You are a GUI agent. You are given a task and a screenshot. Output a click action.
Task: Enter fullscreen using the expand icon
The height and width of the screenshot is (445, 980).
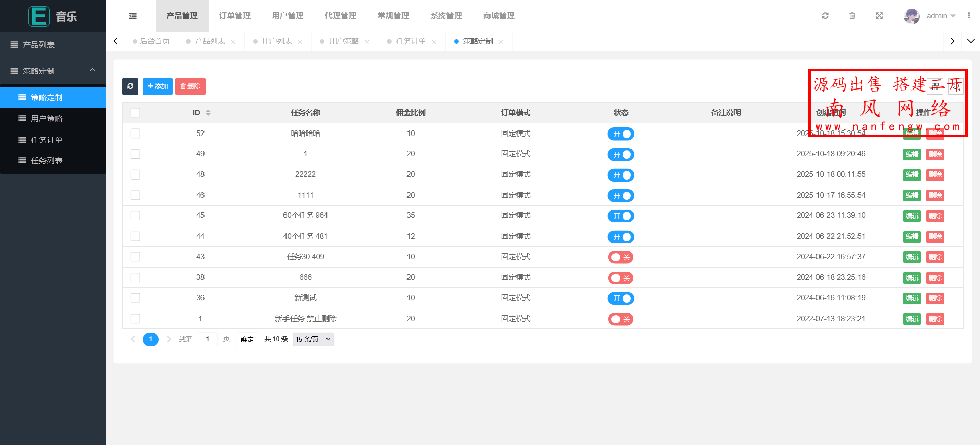(x=879, y=16)
